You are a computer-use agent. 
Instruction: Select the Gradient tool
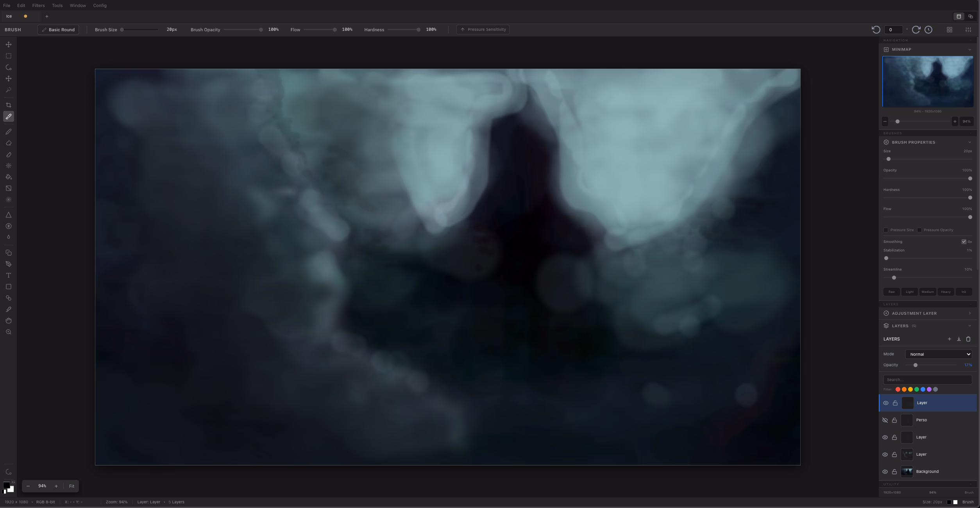pos(9,188)
